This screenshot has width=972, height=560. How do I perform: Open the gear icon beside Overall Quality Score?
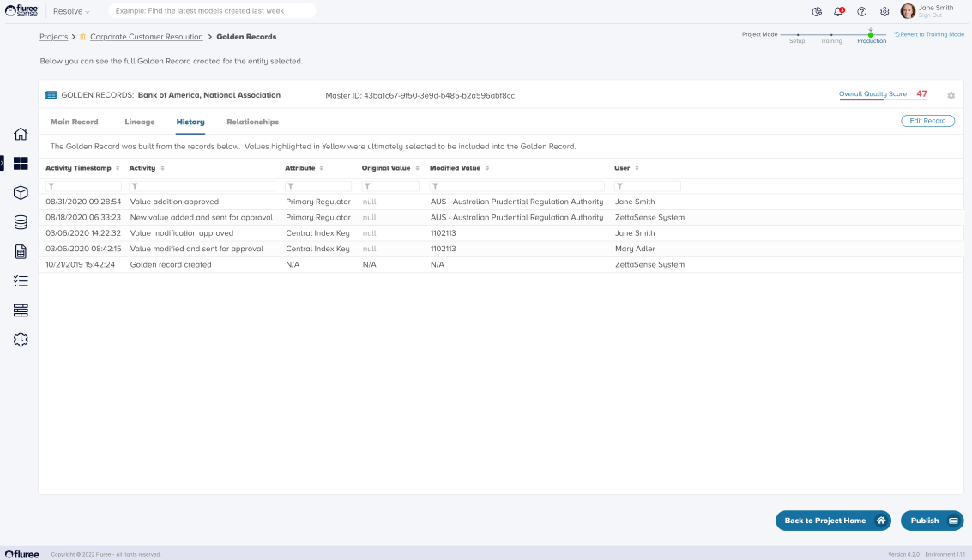(x=951, y=96)
